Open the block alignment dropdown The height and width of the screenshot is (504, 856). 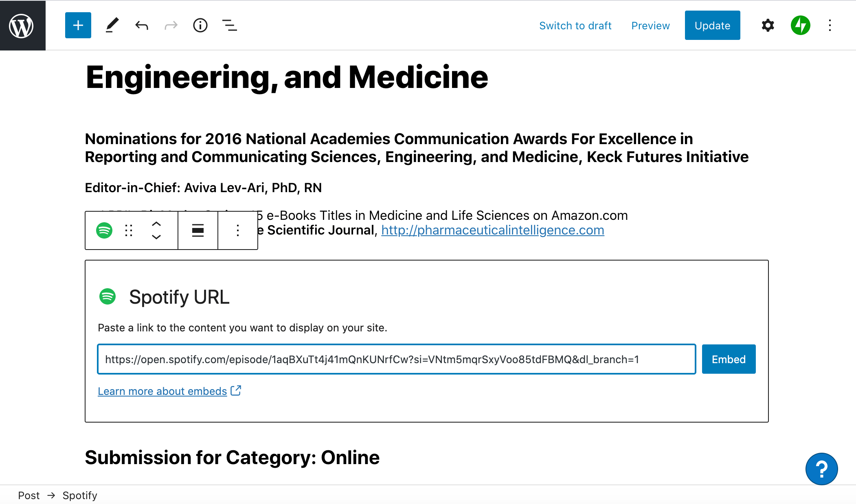[198, 230]
